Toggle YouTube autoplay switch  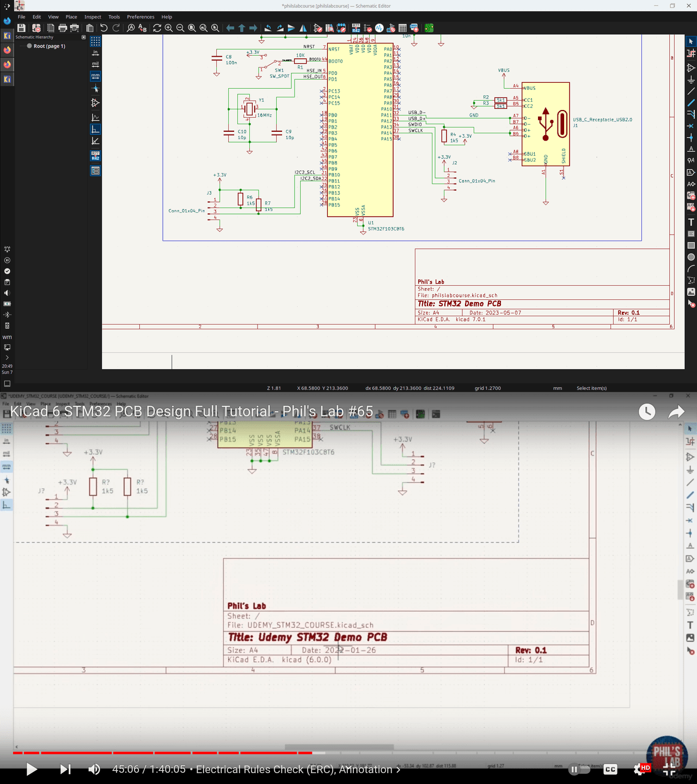click(x=579, y=769)
